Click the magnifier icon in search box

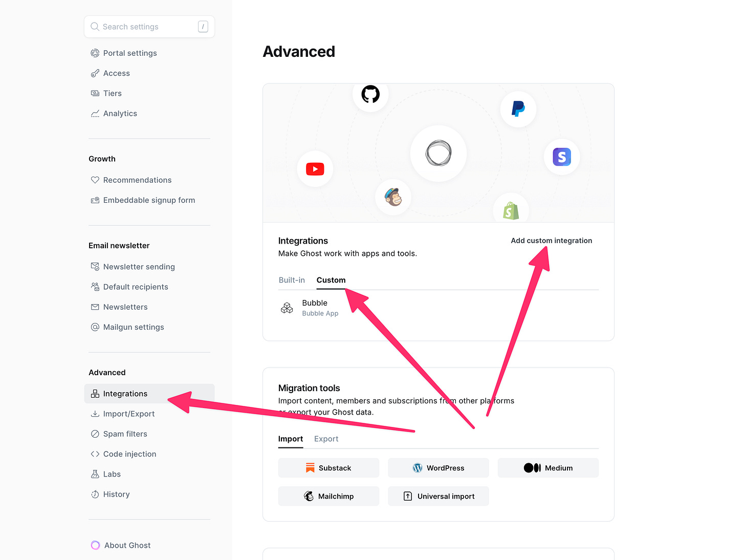(95, 27)
